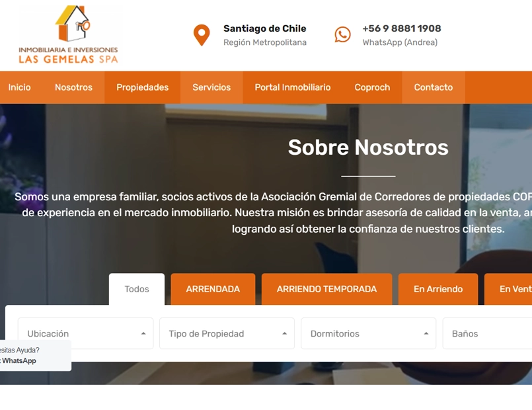Switch to the ARRENDADA tab
The width and height of the screenshot is (532, 410).
coord(213,289)
